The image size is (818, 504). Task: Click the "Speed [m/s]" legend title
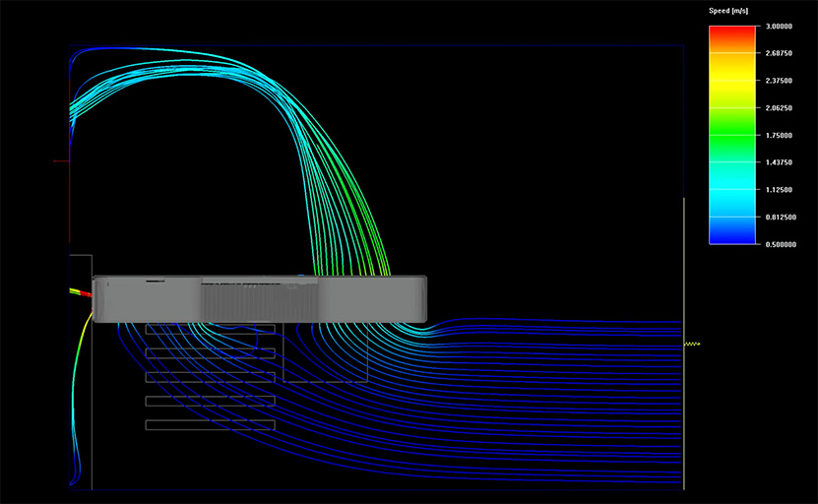[728, 11]
